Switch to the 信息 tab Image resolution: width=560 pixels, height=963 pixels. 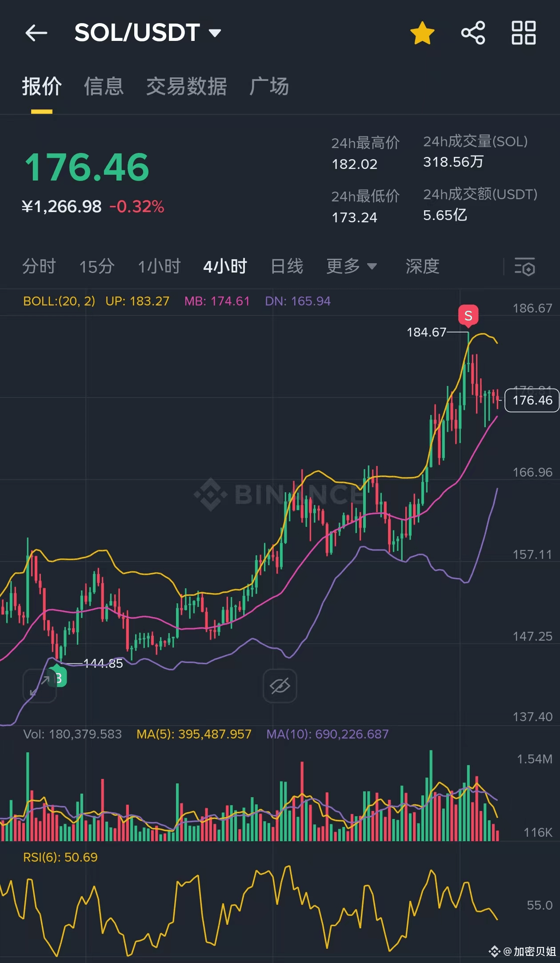click(x=104, y=86)
